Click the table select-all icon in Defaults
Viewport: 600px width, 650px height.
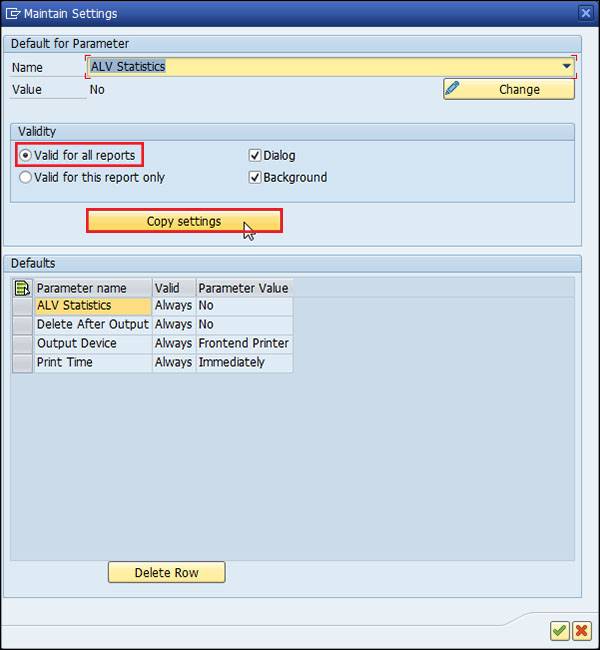click(22, 288)
